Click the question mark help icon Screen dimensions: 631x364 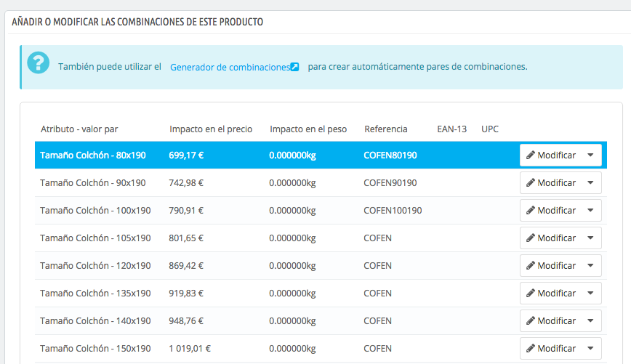coord(39,62)
